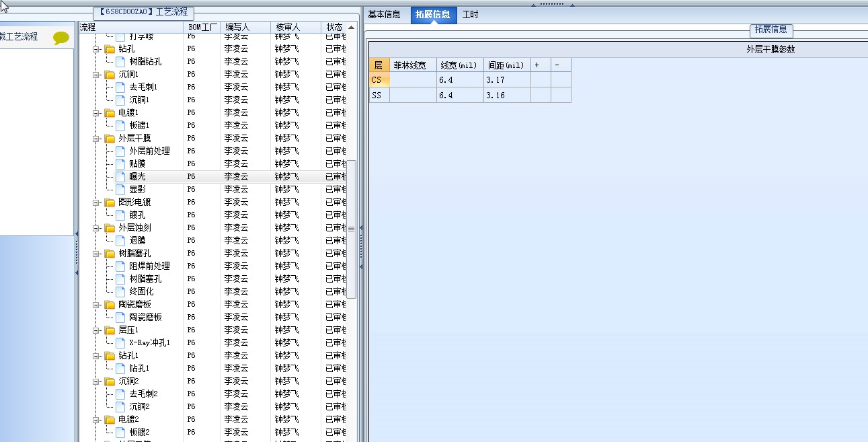The height and width of the screenshot is (442, 868).
Task: Click the 状态 column header
Action: coord(334,27)
